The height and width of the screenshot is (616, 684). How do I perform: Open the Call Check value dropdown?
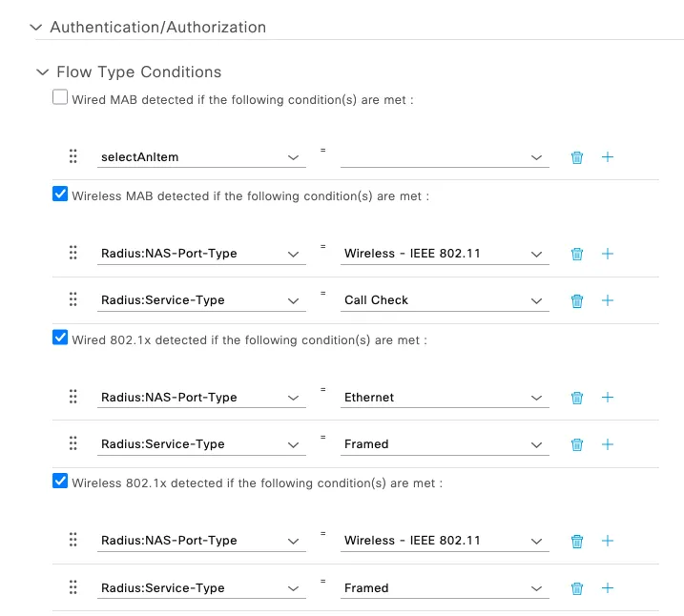tap(445, 300)
